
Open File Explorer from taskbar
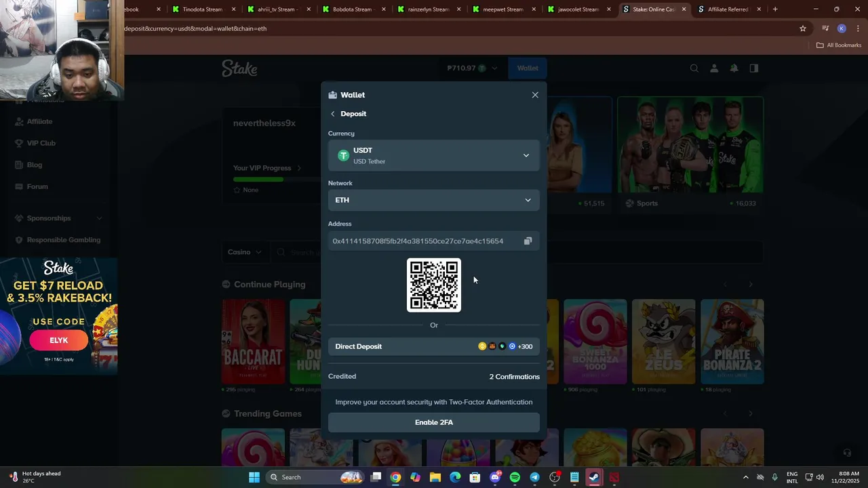435,477
